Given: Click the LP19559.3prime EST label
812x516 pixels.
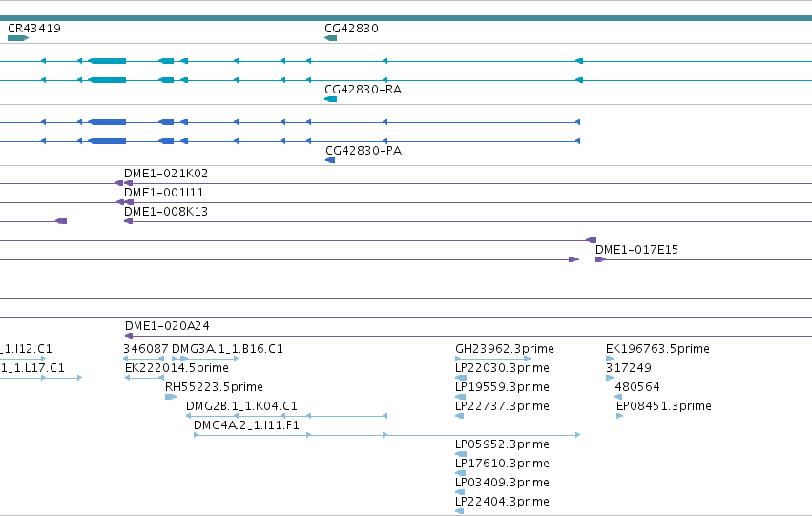Looking at the screenshot, I should pos(502,387).
